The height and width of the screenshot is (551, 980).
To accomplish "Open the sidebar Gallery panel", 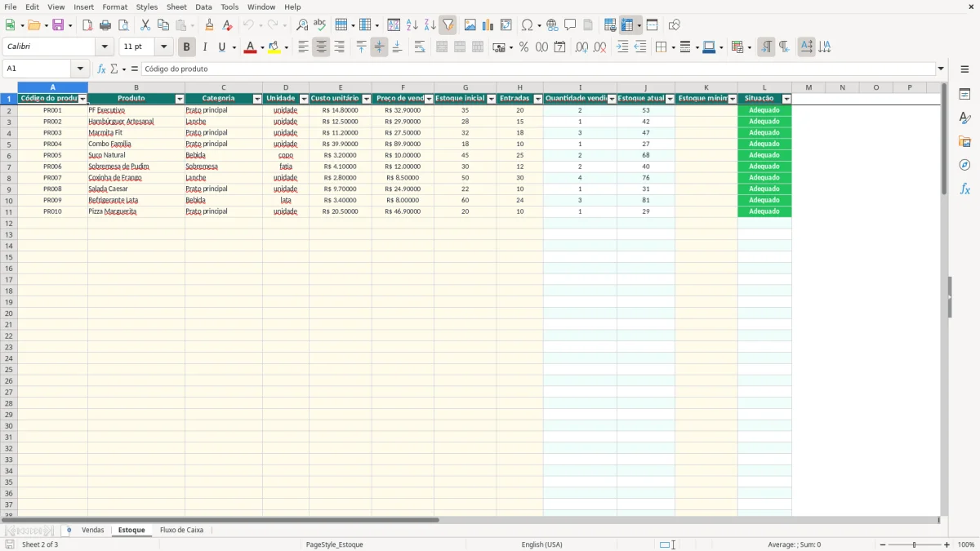I will pos(964,142).
